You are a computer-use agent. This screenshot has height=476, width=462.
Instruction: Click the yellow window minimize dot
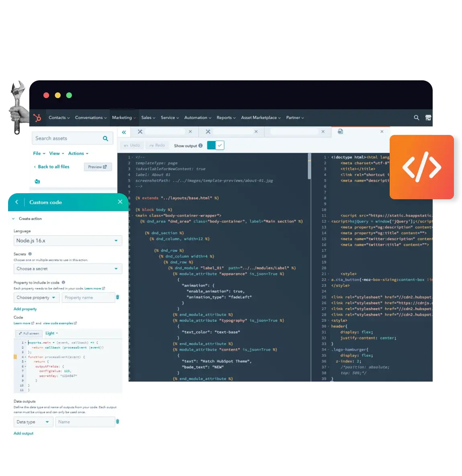(58, 95)
